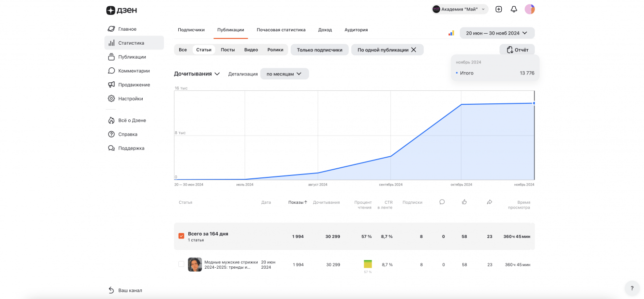
Task: Open the notifications bell
Action: tap(514, 9)
